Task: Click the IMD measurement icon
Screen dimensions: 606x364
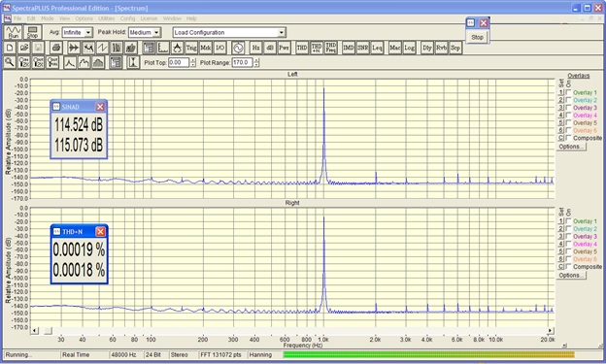Action: (349, 48)
